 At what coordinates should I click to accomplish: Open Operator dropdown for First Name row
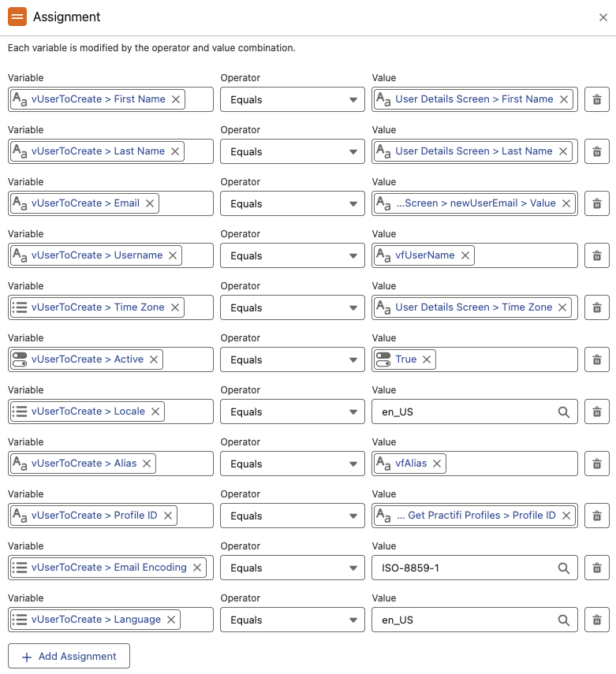coord(293,99)
